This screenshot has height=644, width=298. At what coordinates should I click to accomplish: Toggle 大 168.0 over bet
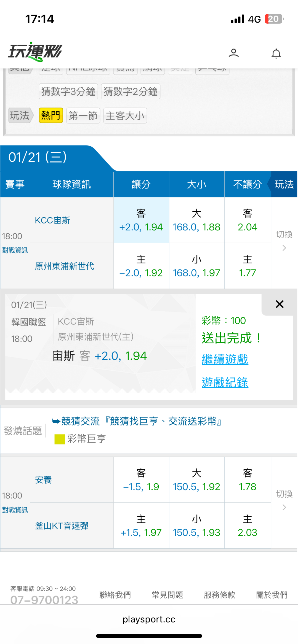click(196, 220)
